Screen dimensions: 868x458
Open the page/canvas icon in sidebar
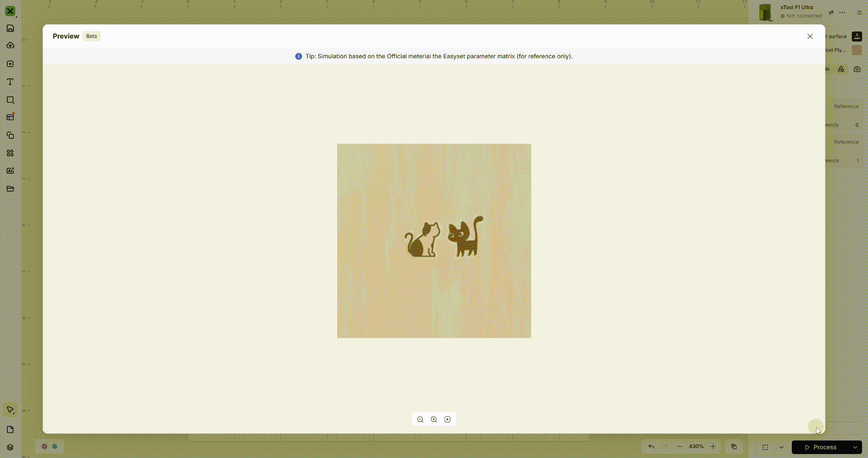tap(10, 430)
